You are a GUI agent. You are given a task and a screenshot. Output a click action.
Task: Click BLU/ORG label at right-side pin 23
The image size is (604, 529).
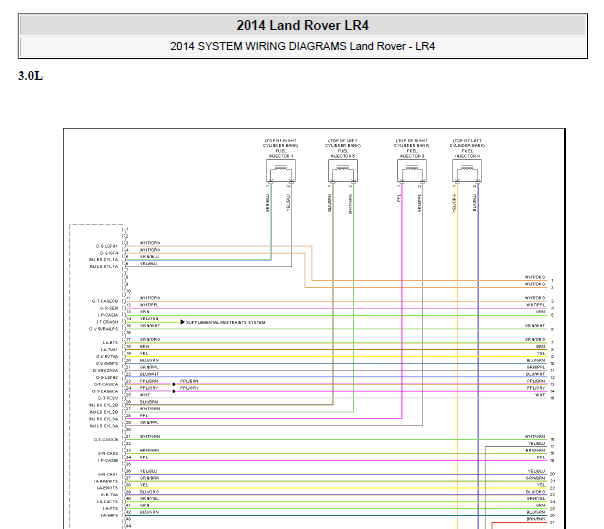(x=536, y=492)
